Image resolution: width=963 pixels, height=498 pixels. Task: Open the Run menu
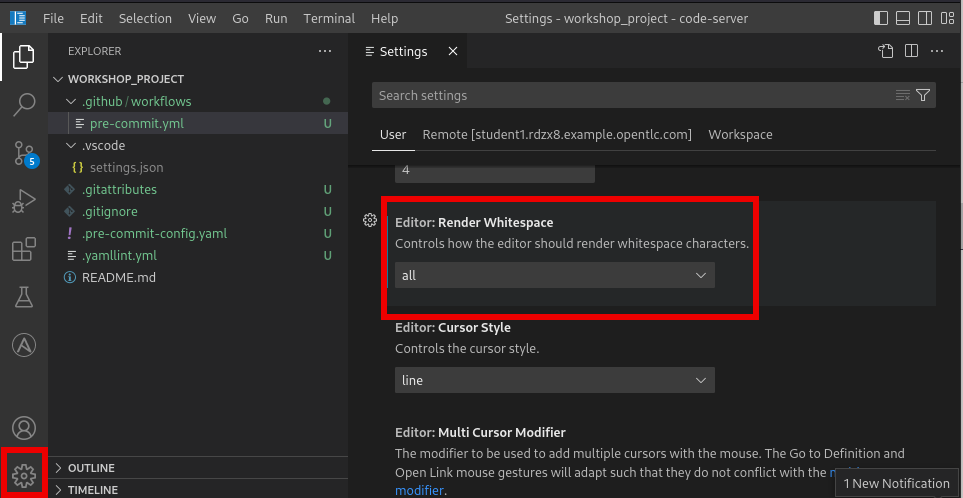click(x=276, y=18)
